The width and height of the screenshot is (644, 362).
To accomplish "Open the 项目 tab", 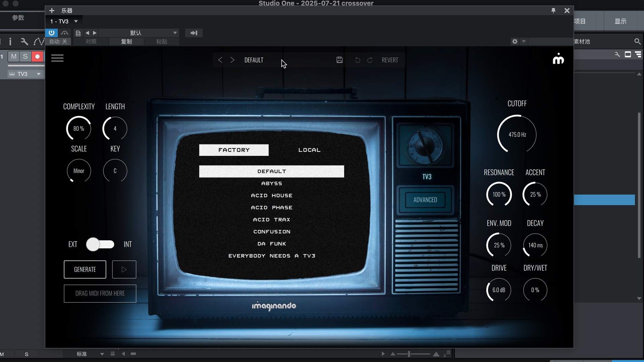I will point(580,21).
